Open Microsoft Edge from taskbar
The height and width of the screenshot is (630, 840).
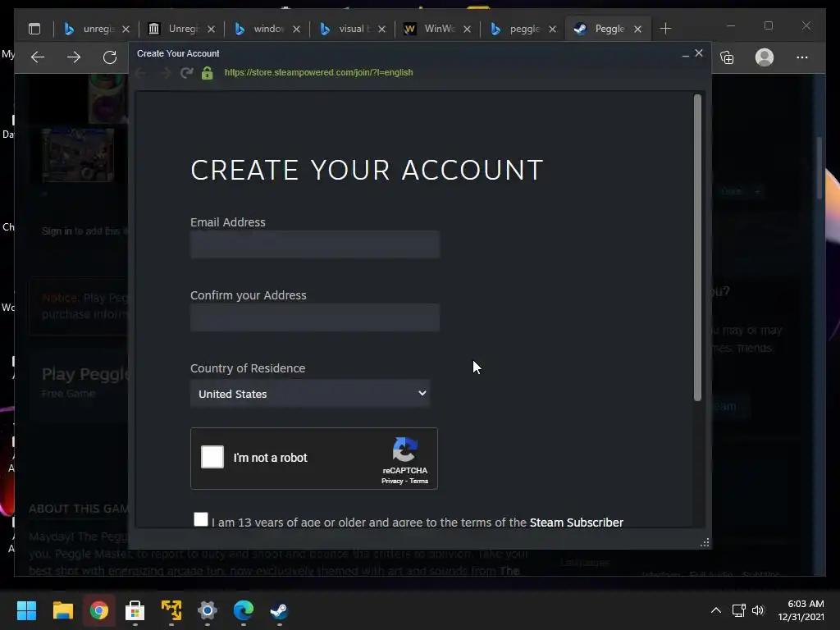tap(243, 610)
